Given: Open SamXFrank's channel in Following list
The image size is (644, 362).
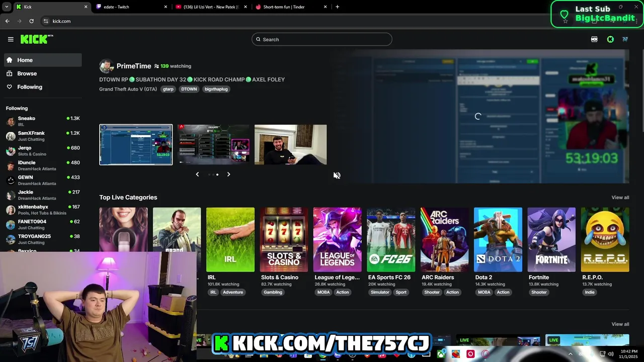Looking at the screenshot, I should tap(43, 136).
